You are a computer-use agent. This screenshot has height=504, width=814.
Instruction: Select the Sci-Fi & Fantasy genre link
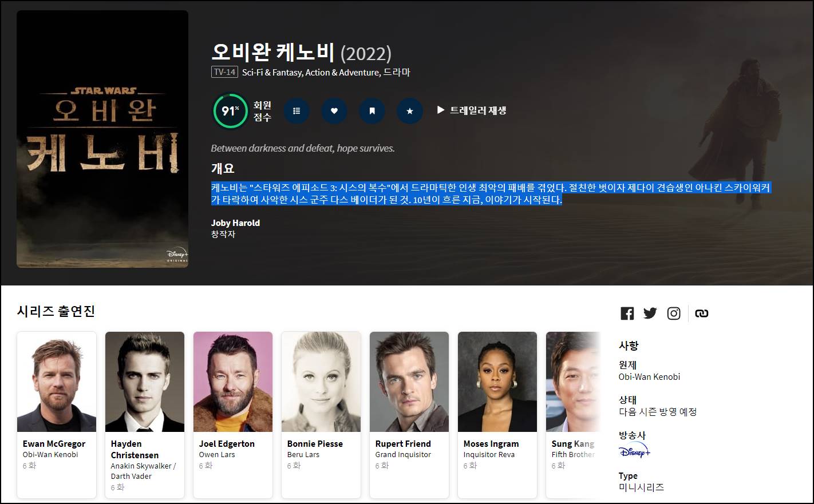[272, 72]
